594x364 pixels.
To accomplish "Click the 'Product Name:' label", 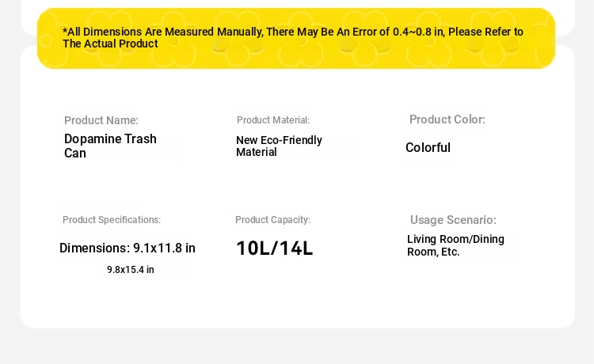I will tap(101, 120).
